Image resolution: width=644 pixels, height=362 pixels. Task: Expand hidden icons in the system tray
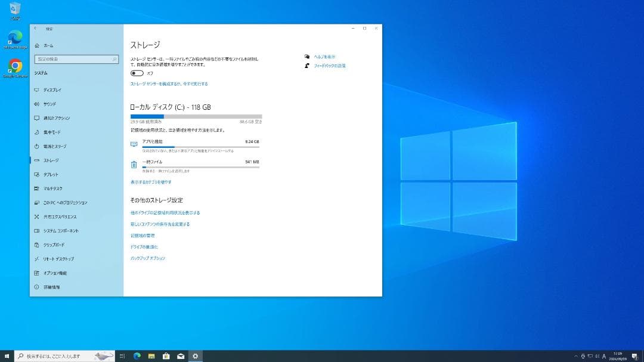click(576, 355)
